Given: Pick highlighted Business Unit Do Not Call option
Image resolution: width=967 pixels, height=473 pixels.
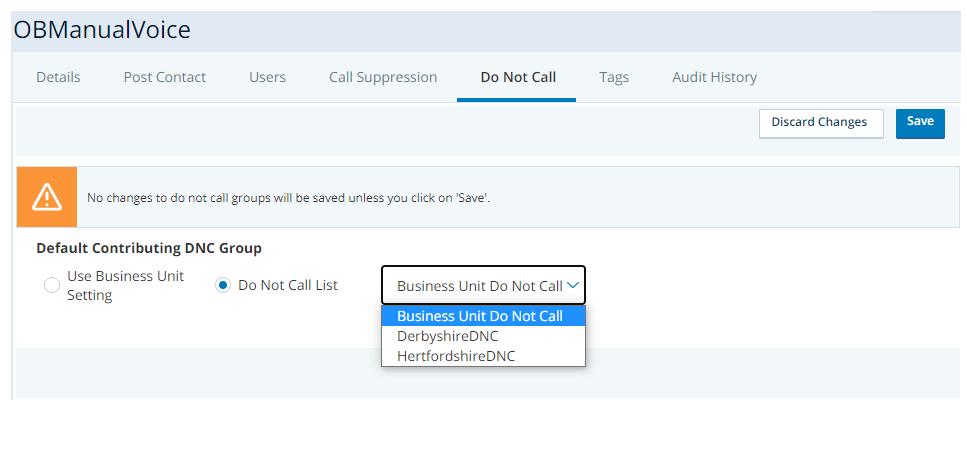Looking at the screenshot, I should coord(483,316).
